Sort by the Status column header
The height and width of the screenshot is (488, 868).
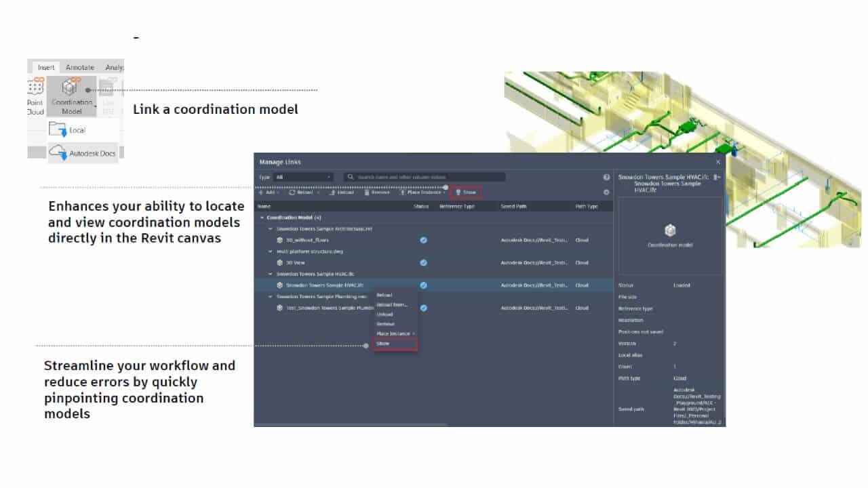point(421,206)
